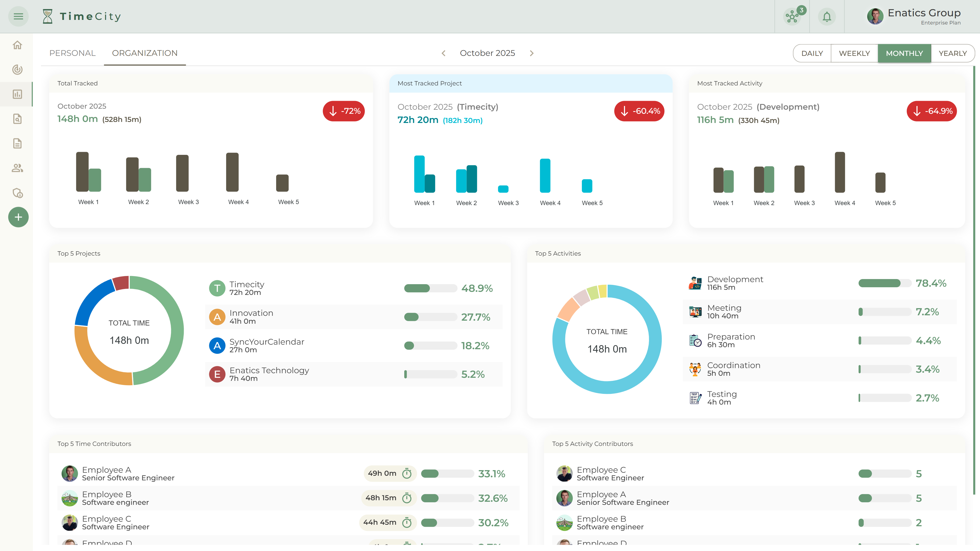Screen dimensions: 980x551
Task: Switch view to YEARLY
Action: pos(952,53)
